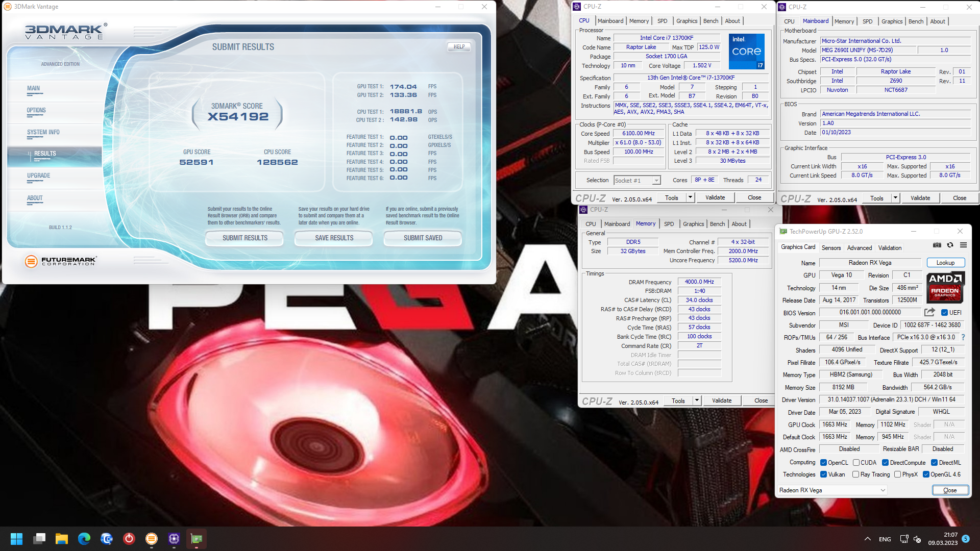
Task: Switch to Bench tab in CPU-Z CPU window
Action: point(710,21)
